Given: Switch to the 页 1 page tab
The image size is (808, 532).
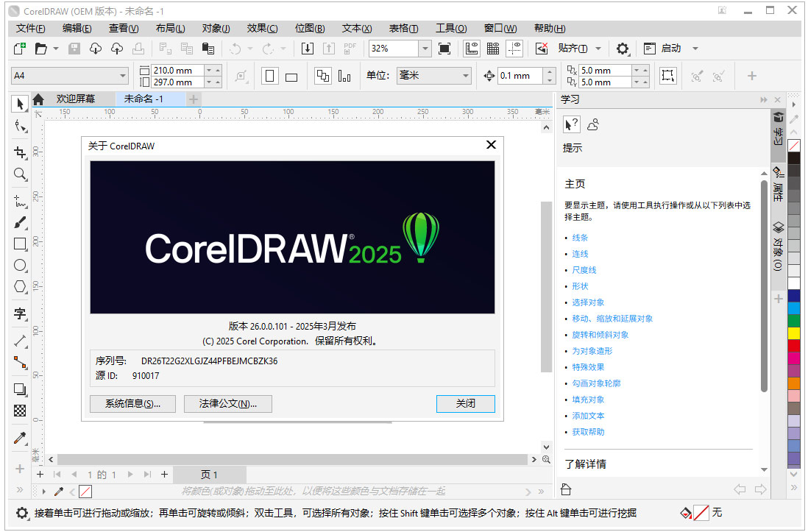Looking at the screenshot, I should [209, 475].
